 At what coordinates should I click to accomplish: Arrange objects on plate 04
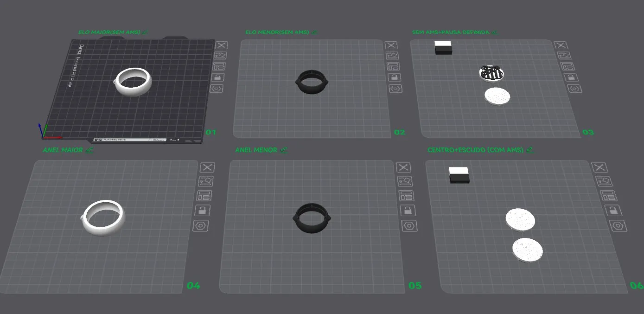204,196
